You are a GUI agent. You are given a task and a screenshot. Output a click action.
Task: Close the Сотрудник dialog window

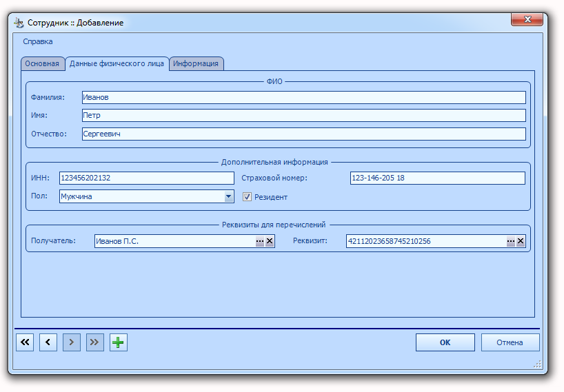[x=527, y=19]
